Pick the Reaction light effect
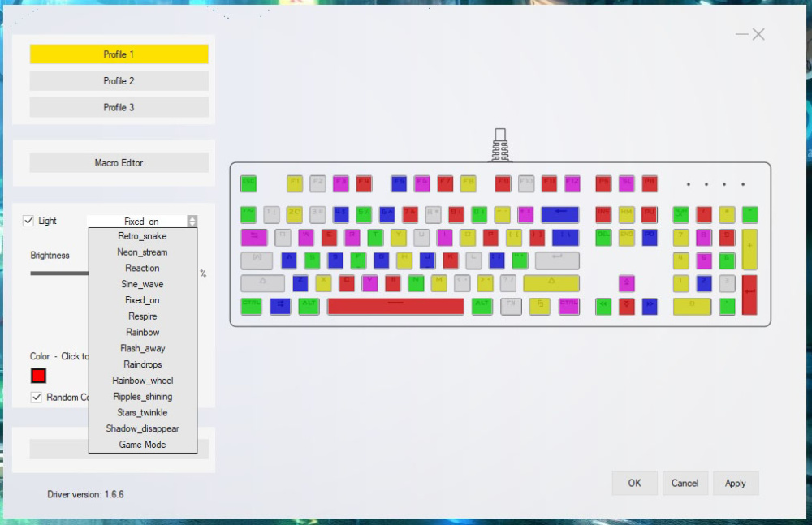 [x=142, y=269]
